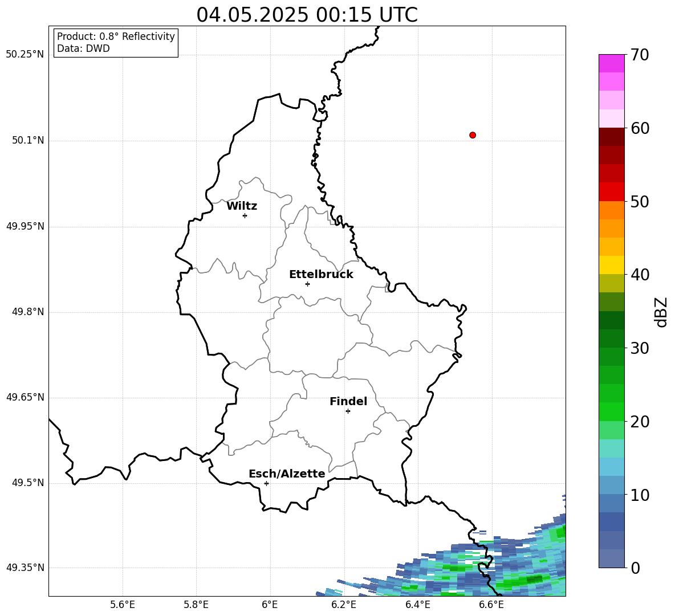Click the 49.5°N latitude label

[28, 483]
